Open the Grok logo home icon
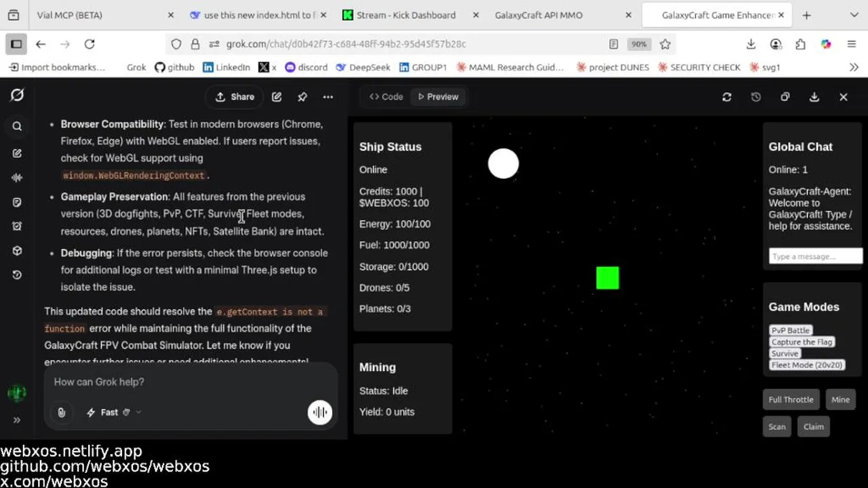 coord(17,96)
